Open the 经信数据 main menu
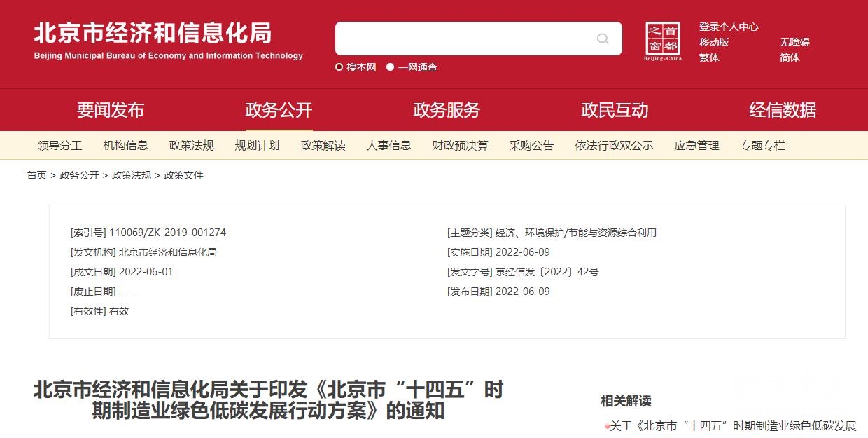 tap(783, 110)
